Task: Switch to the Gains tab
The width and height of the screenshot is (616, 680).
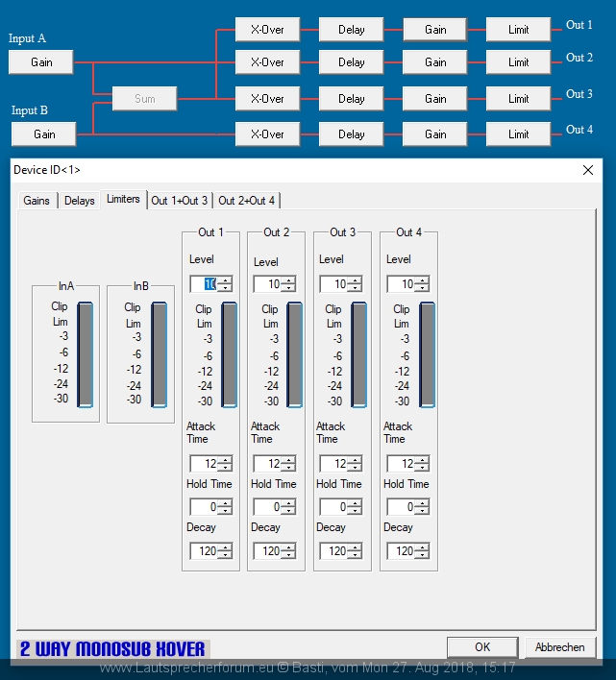Action: (37, 201)
